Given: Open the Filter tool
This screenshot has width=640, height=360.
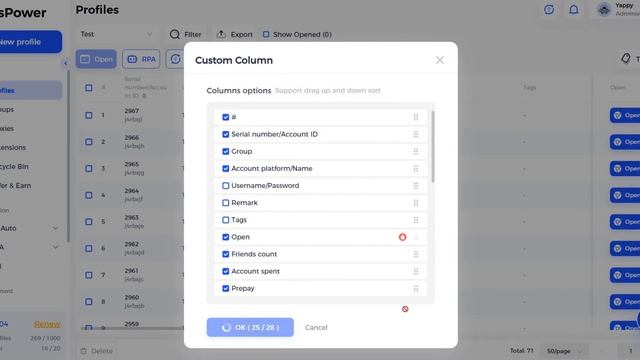Looking at the screenshot, I should pos(186,34).
